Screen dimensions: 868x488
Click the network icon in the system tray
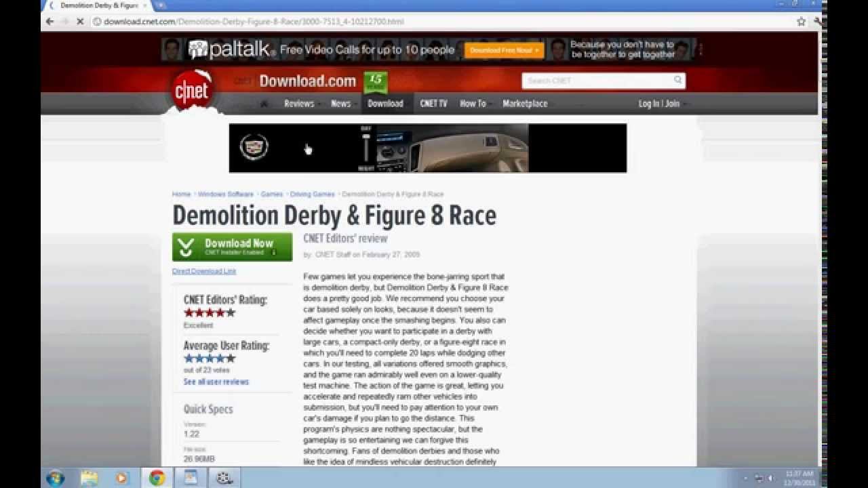point(758,479)
